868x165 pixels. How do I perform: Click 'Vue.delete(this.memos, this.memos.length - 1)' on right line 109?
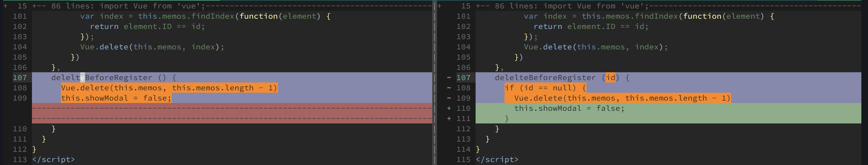tap(622, 98)
